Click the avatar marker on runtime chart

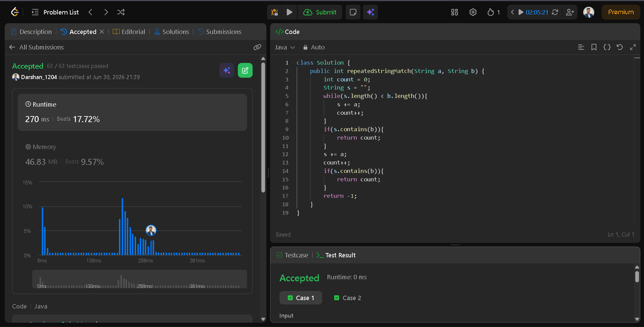point(151,230)
